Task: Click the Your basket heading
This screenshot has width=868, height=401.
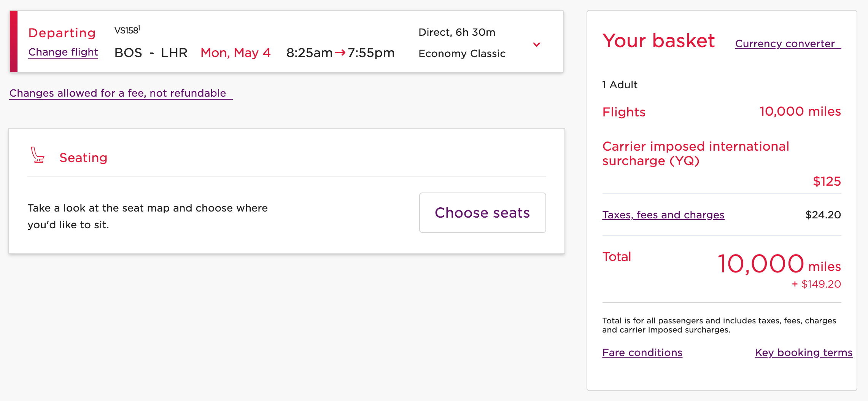Action: tap(658, 41)
